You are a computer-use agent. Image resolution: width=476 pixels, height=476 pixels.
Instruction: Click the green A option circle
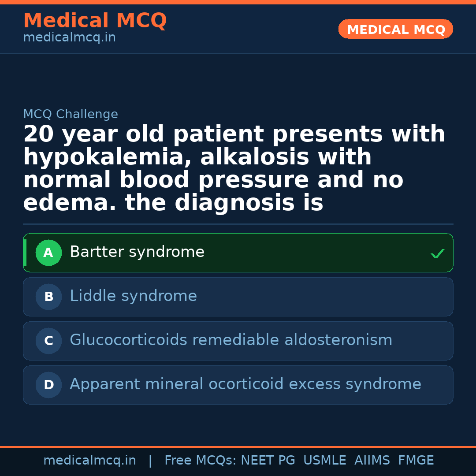click(x=48, y=253)
